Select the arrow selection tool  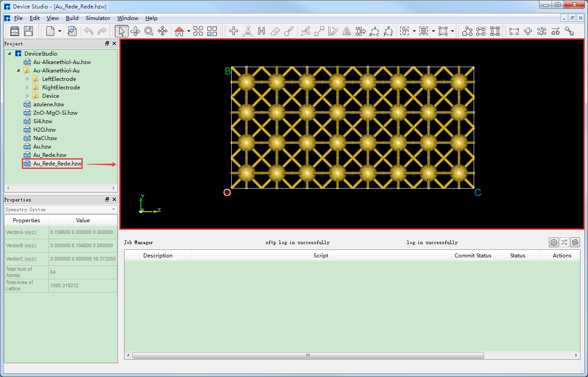(121, 31)
